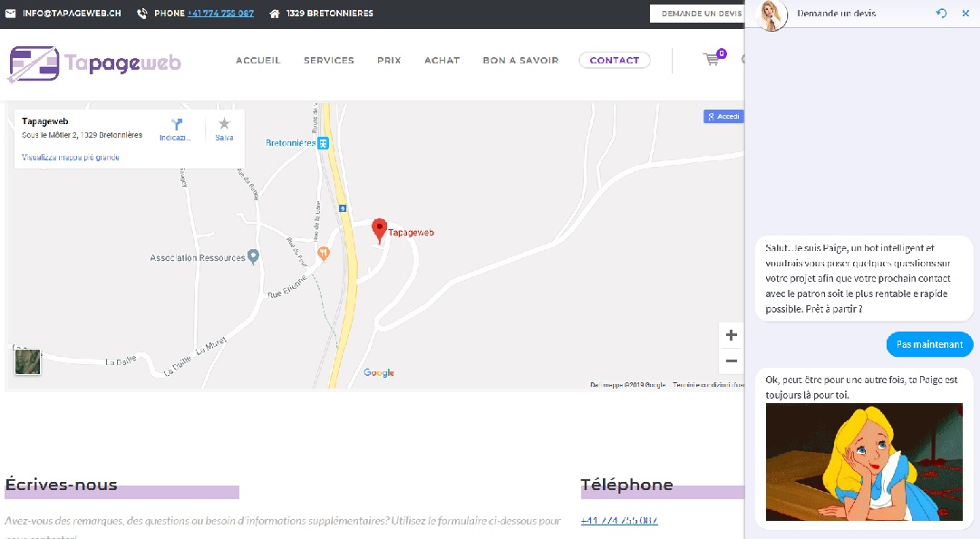Click the Accedi sign-in button on map
The width and height of the screenshot is (980, 539).
723,116
